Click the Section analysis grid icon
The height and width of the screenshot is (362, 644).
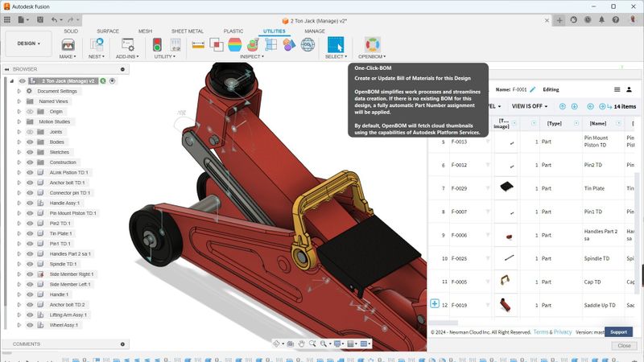tap(271, 45)
